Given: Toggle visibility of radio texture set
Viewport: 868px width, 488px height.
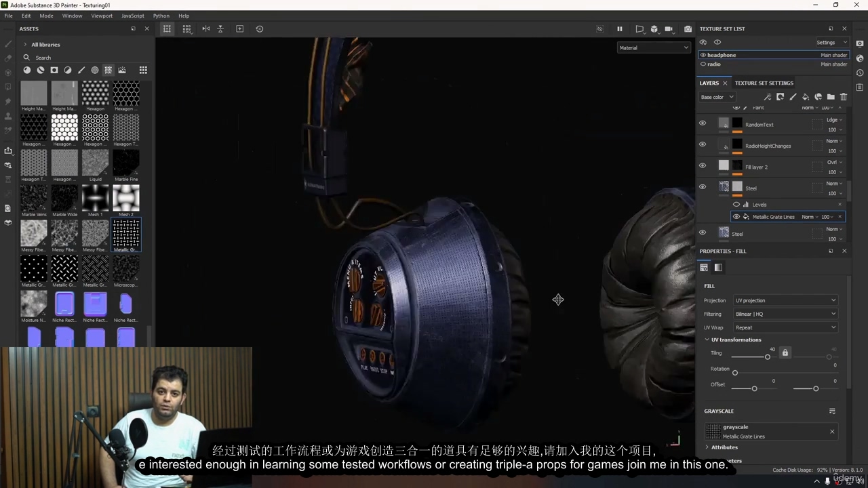Looking at the screenshot, I should click(703, 64).
